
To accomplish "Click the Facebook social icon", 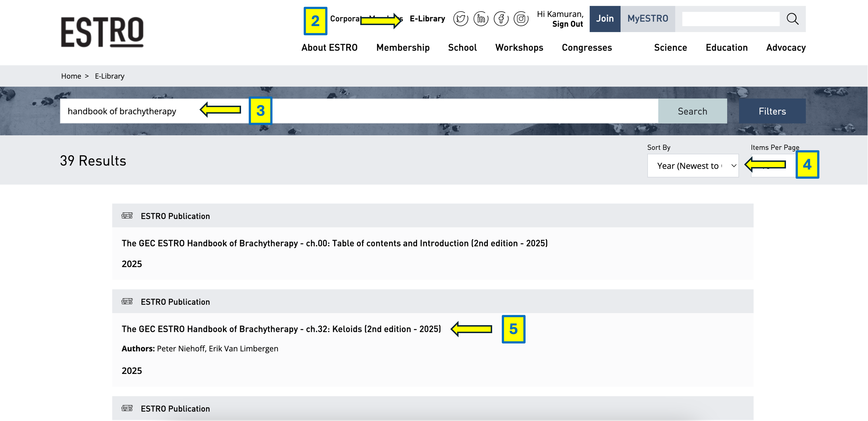I will coord(501,19).
